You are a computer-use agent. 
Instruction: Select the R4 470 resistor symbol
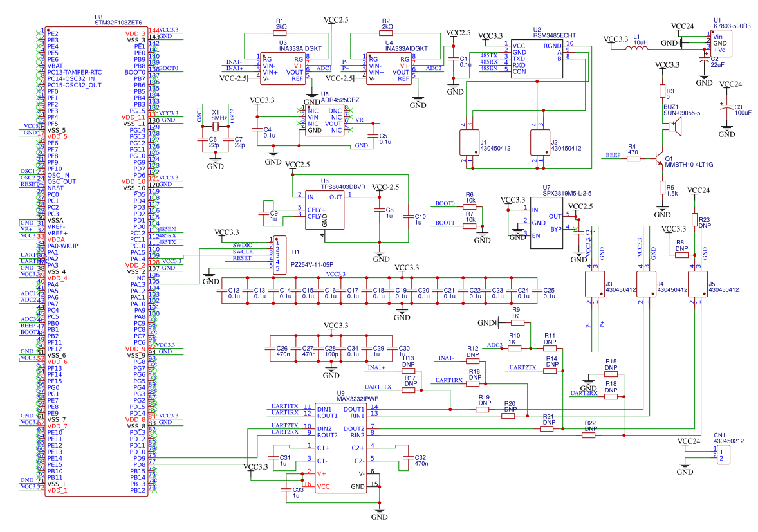633,158
